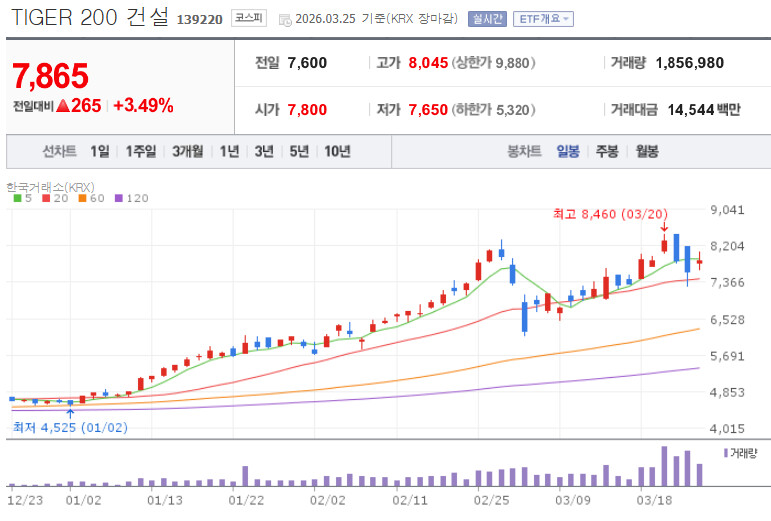Click the green 5-day moving average swatch
Screen dimensions: 771x521
tap(17, 198)
